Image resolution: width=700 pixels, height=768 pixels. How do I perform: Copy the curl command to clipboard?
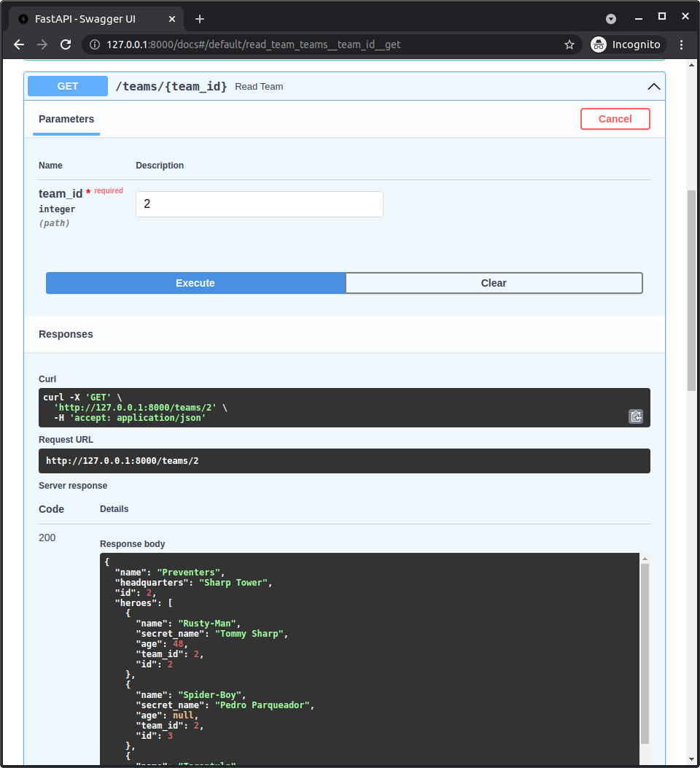[635, 416]
